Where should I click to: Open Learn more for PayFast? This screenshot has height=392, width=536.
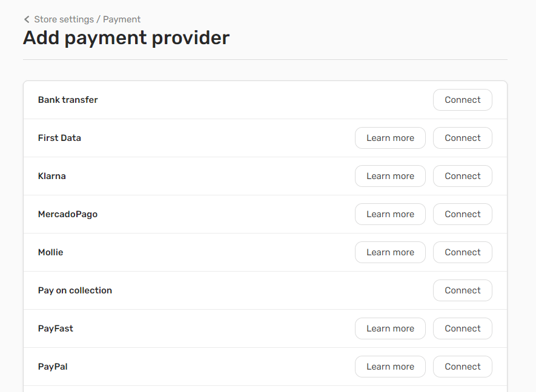pos(390,328)
